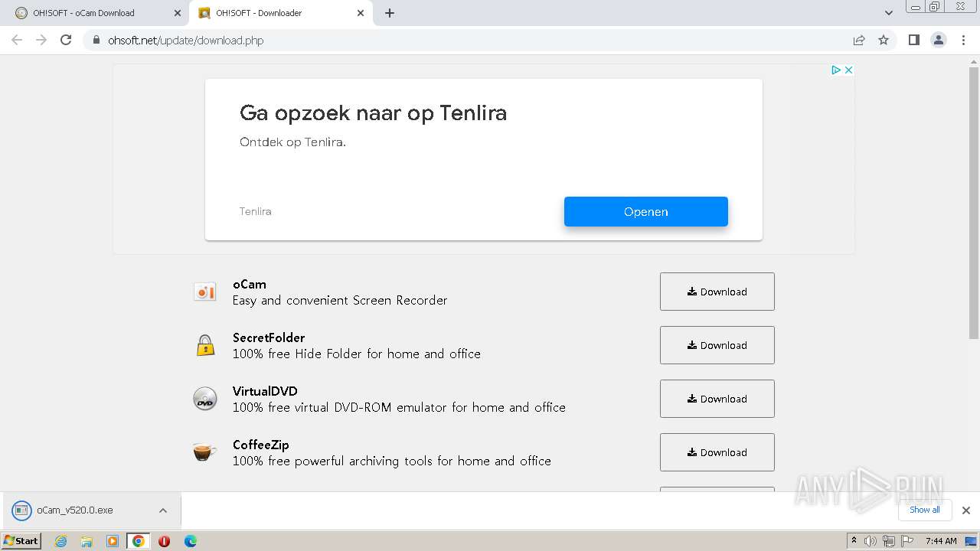
Task: Show hidden tray icons arrow
Action: pos(854,540)
